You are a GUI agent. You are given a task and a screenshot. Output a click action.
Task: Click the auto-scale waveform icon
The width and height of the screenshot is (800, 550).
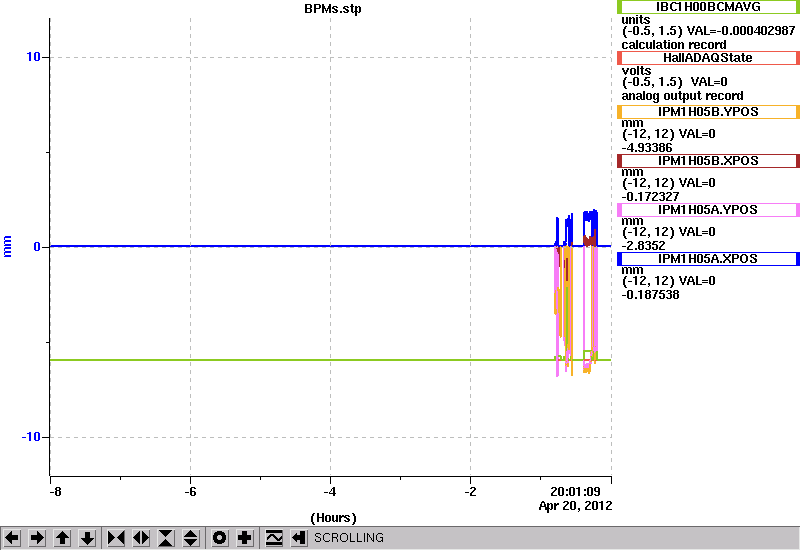click(274, 538)
